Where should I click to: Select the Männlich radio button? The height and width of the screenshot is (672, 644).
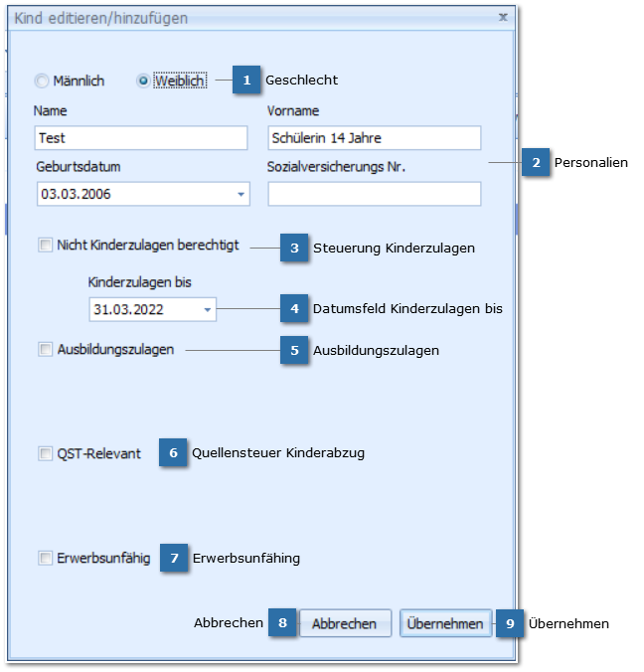42,82
